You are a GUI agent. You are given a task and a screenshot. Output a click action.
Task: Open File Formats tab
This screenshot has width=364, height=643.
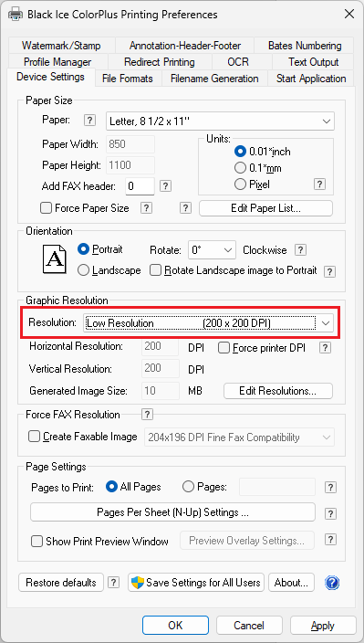click(x=128, y=79)
